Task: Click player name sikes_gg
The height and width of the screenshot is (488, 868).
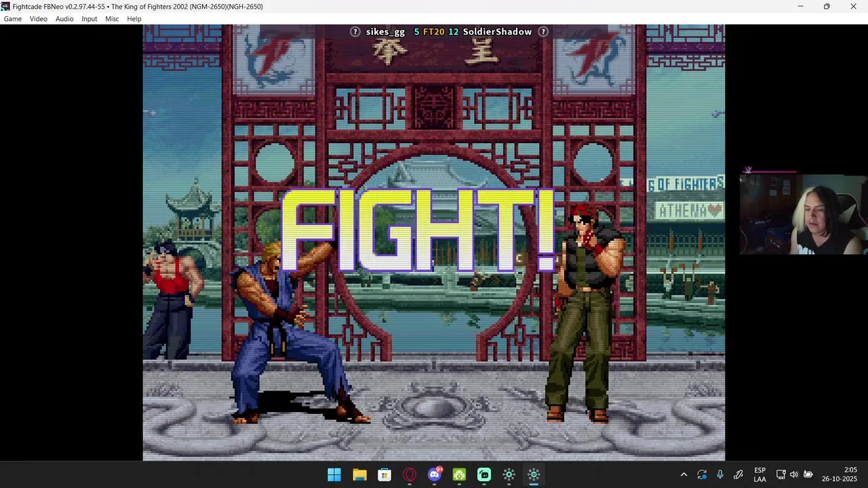Action: point(385,32)
